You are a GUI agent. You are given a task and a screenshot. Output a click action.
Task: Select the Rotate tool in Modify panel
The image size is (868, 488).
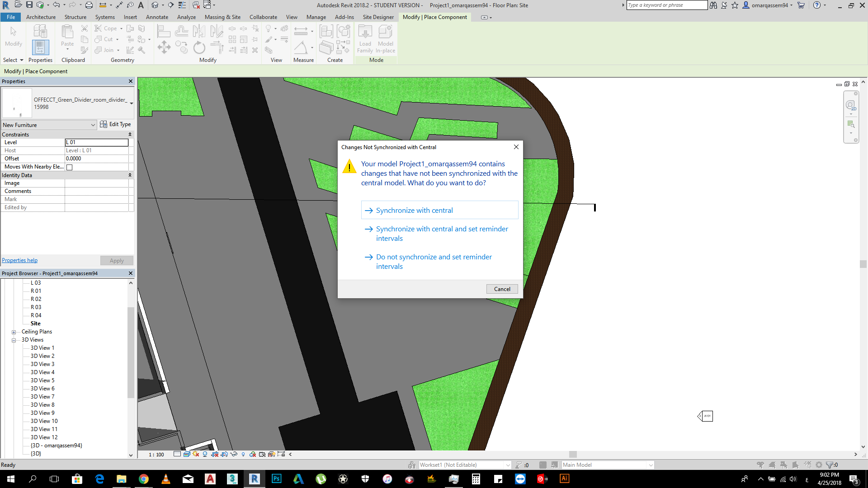(199, 48)
